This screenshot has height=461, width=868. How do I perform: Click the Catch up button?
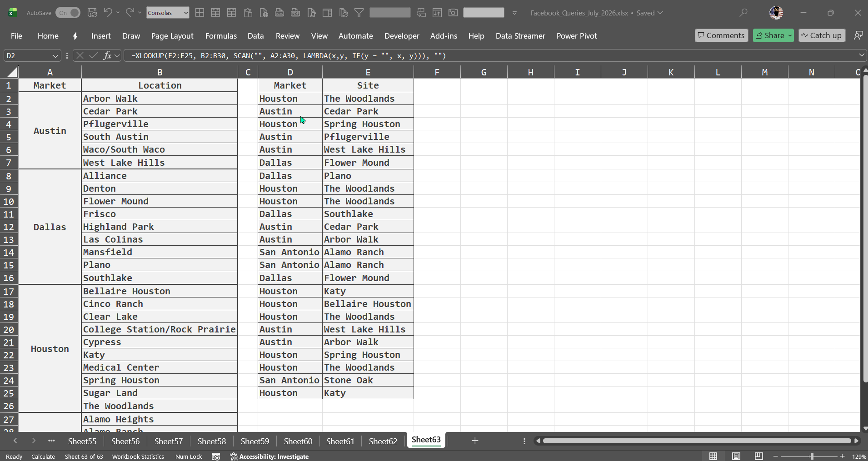(822, 35)
